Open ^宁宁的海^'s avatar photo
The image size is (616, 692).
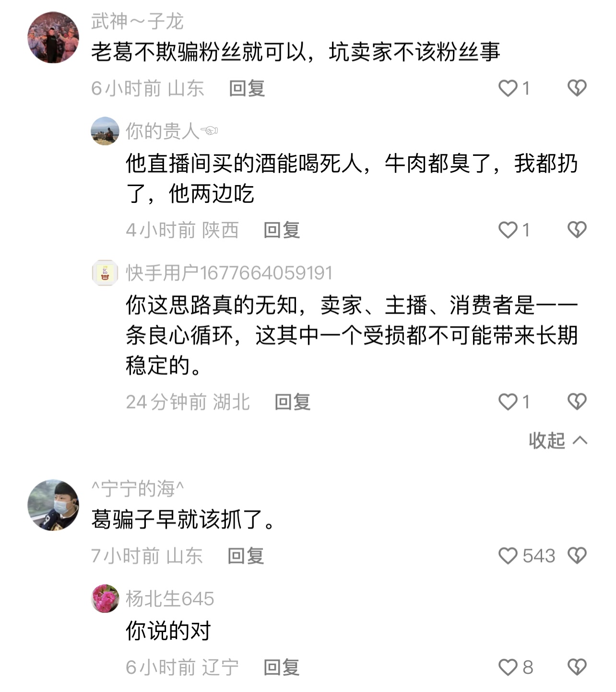[53, 505]
